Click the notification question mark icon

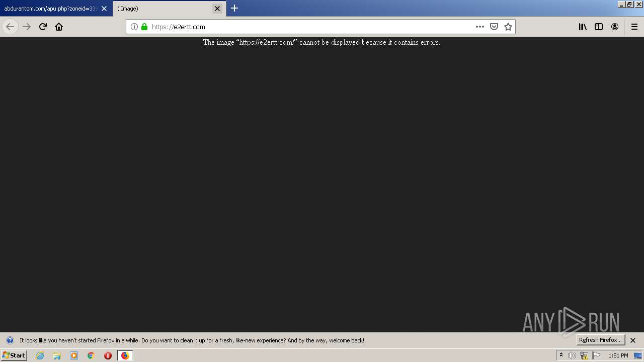tap(10, 340)
